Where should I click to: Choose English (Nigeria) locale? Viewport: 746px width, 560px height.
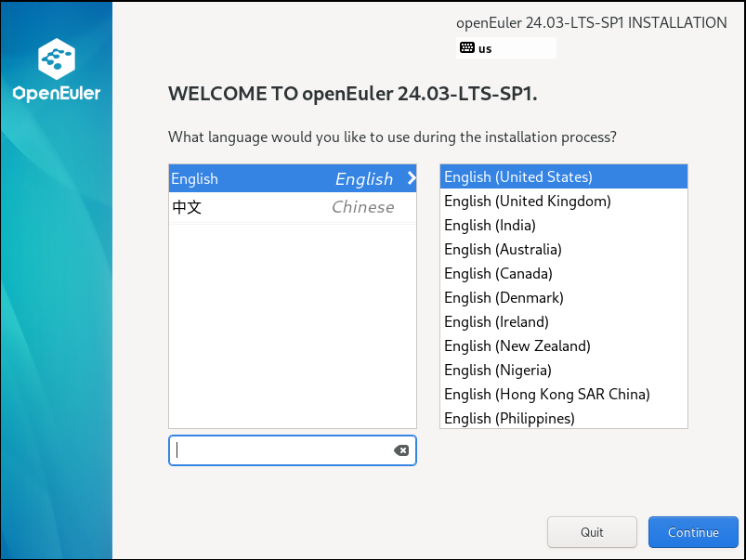(564, 371)
